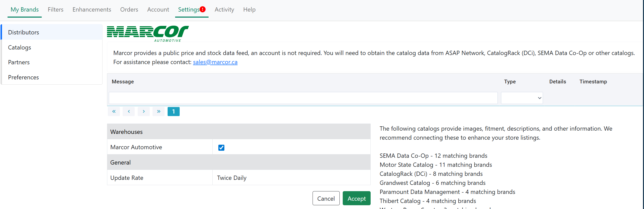Open the Enhancements tab
This screenshot has height=209, width=644.
tap(92, 10)
